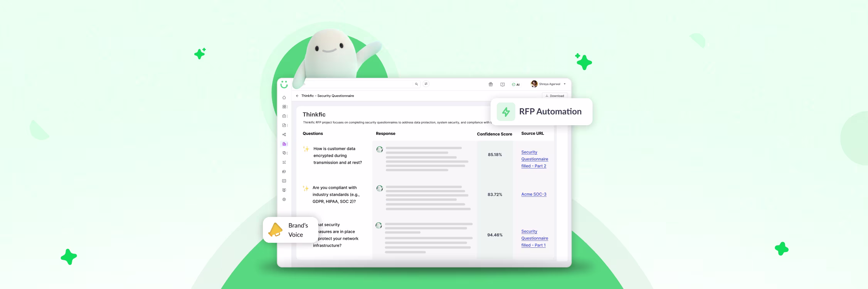The height and width of the screenshot is (289, 868).
Task: Expand the Shreya Agarwal account dropdown arrow
Action: point(565,84)
